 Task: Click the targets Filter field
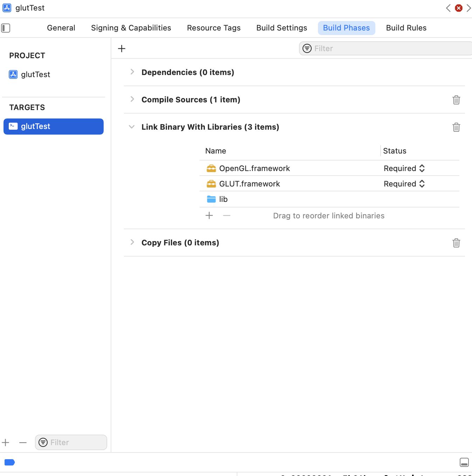pyautogui.click(x=71, y=442)
